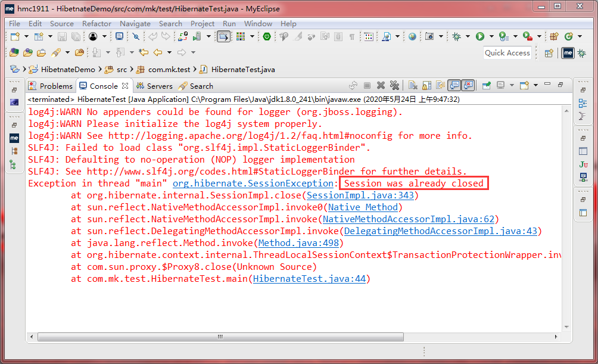Click the Deploy server application icon

pos(197,36)
